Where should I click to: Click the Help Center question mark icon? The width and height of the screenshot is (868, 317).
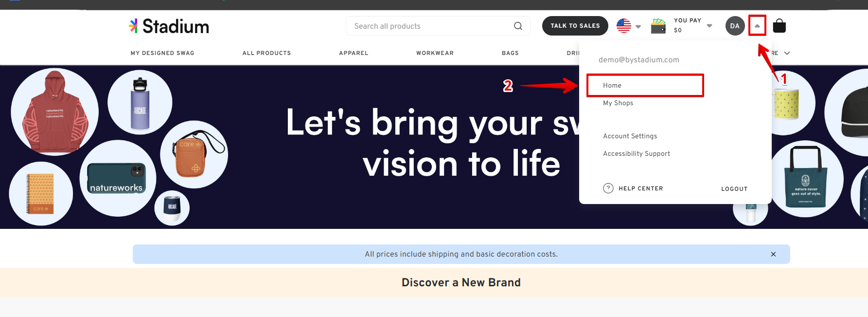[x=608, y=188]
